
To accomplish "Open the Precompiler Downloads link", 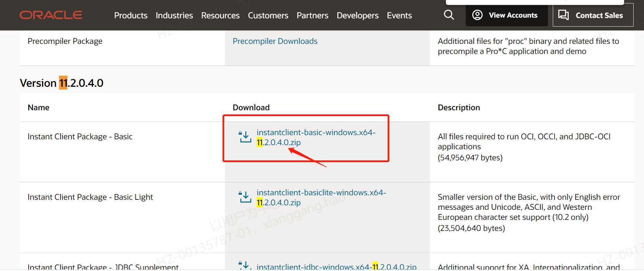I will (275, 41).
